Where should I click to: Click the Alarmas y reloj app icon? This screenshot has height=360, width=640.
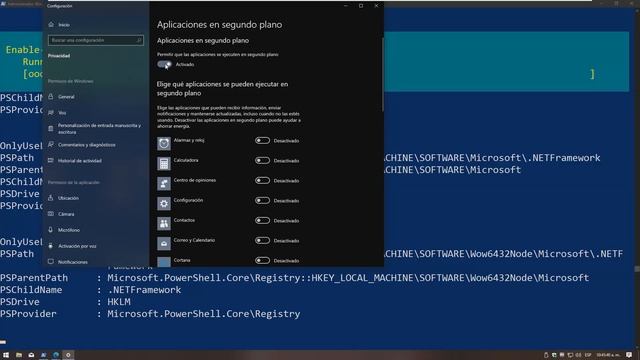164,143
